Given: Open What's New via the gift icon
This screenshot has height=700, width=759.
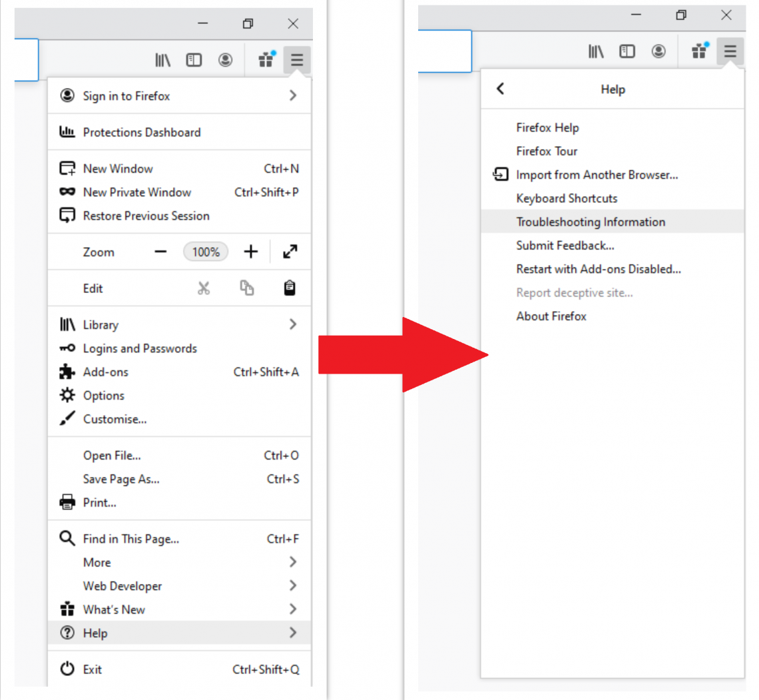Looking at the screenshot, I should click(x=265, y=59).
